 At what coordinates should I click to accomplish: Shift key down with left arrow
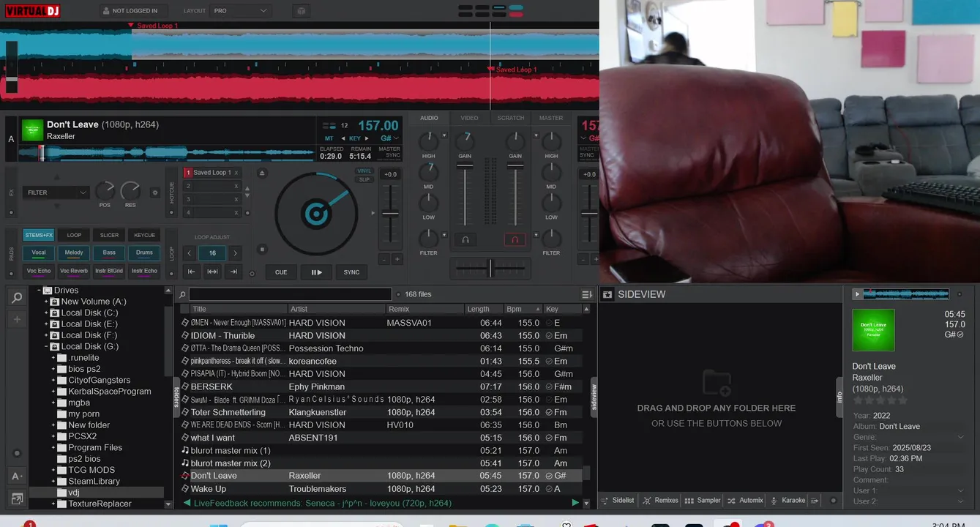click(341, 138)
